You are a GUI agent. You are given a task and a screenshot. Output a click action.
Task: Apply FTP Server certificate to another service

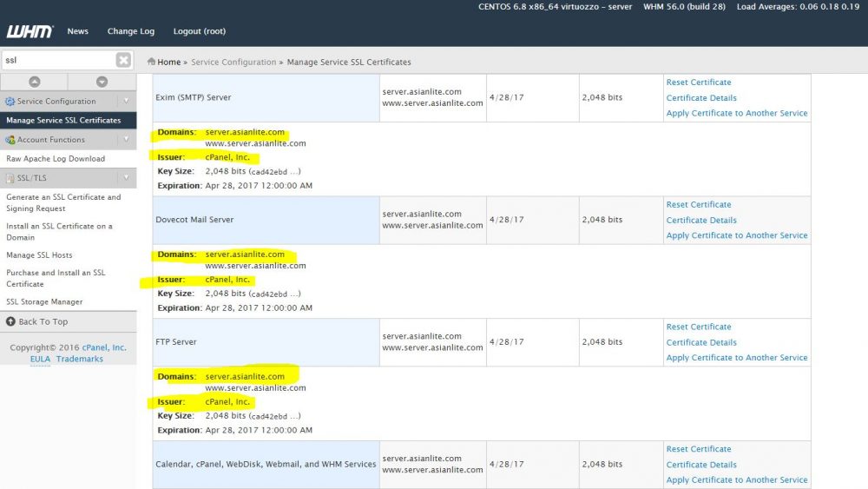pyautogui.click(x=737, y=358)
